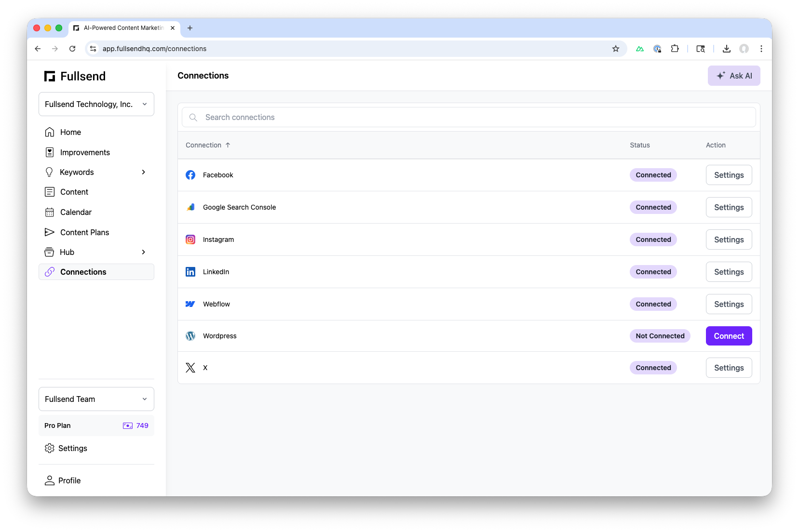Click the bookmark star in the address bar
The image size is (799, 532).
[615, 49]
